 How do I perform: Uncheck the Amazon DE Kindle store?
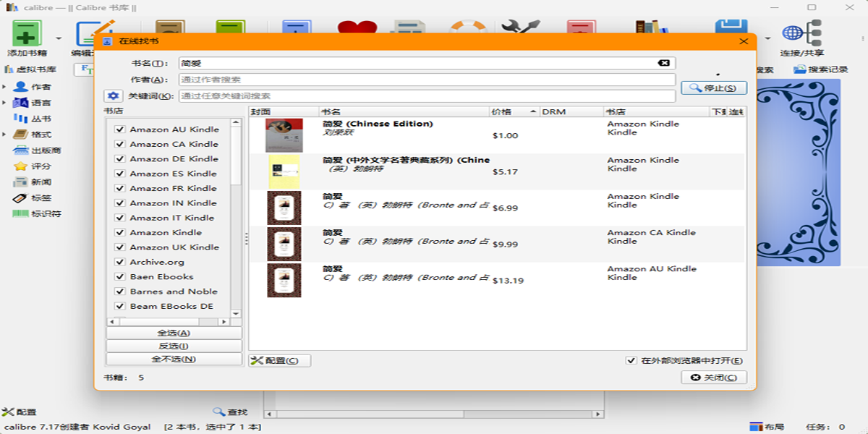point(120,159)
